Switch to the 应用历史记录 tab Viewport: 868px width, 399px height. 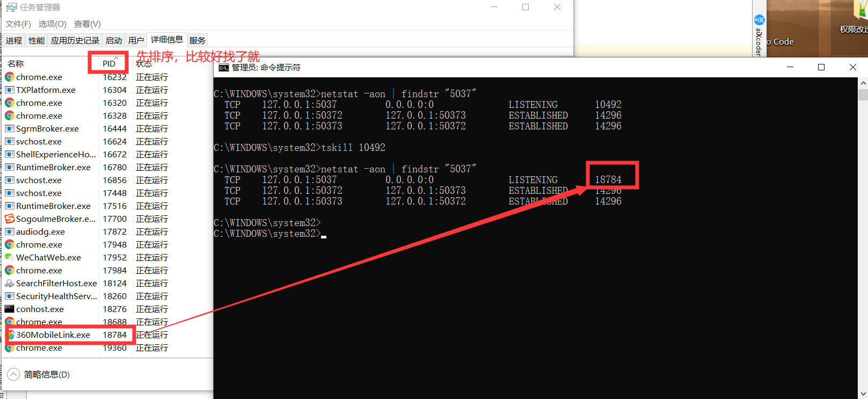point(75,40)
